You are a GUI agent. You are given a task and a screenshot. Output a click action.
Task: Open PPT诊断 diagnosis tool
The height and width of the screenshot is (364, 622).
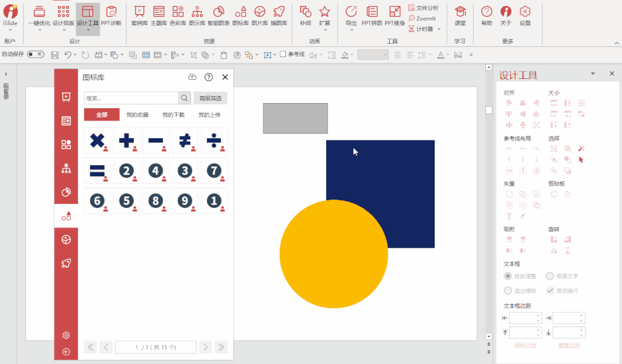(x=111, y=16)
